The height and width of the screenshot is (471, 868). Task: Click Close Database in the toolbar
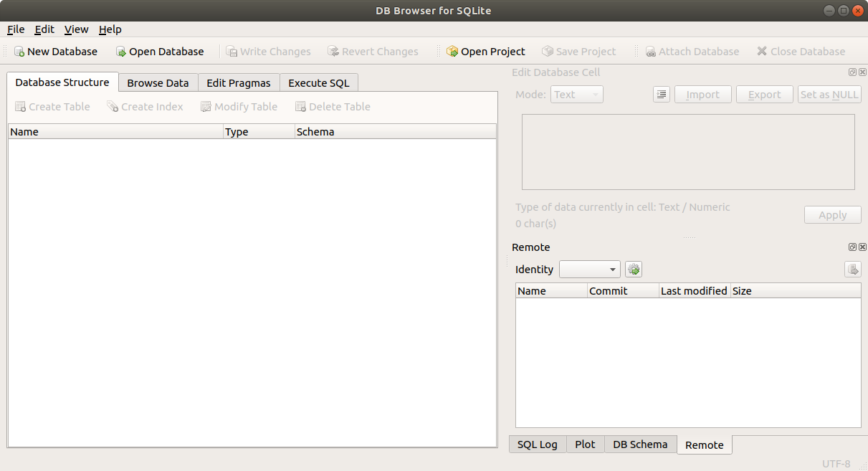point(801,52)
